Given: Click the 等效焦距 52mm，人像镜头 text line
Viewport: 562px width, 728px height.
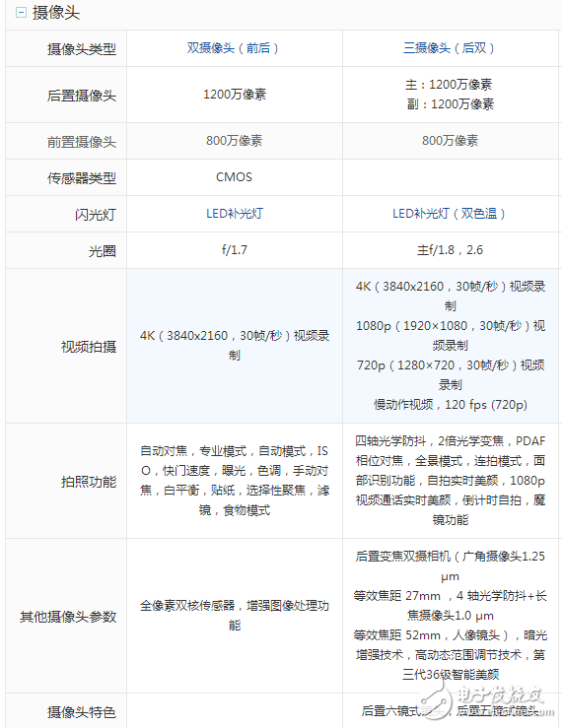Looking at the screenshot, I should [431, 635].
